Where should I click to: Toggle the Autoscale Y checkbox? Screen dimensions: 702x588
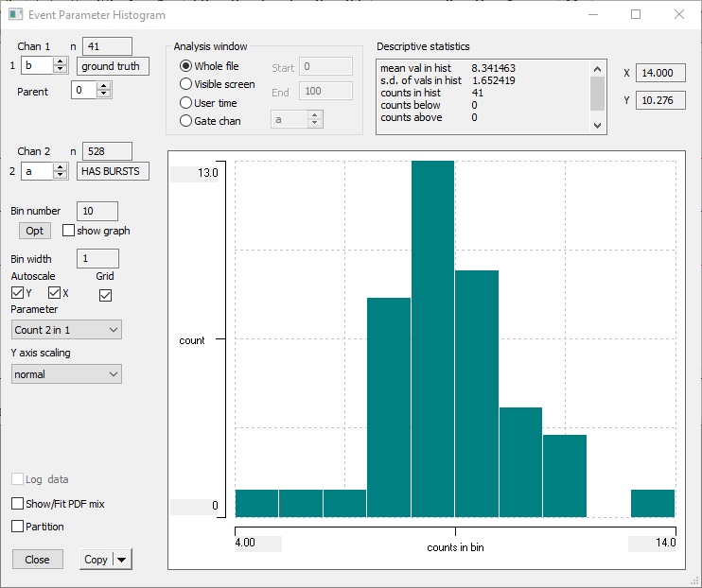pyautogui.click(x=17, y=293)
